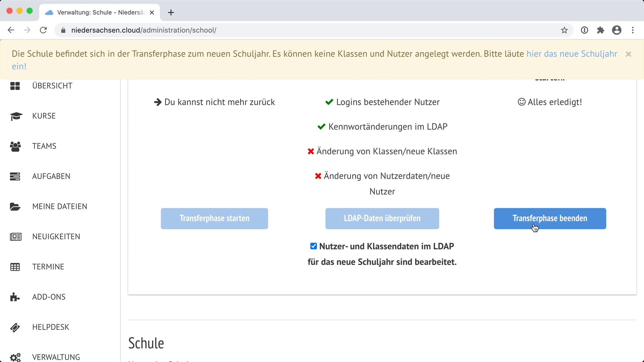Follow 'hier das neue Schuljahr ein' link
This screenshot has height=362, width=644.
click(x=572, y=54)
